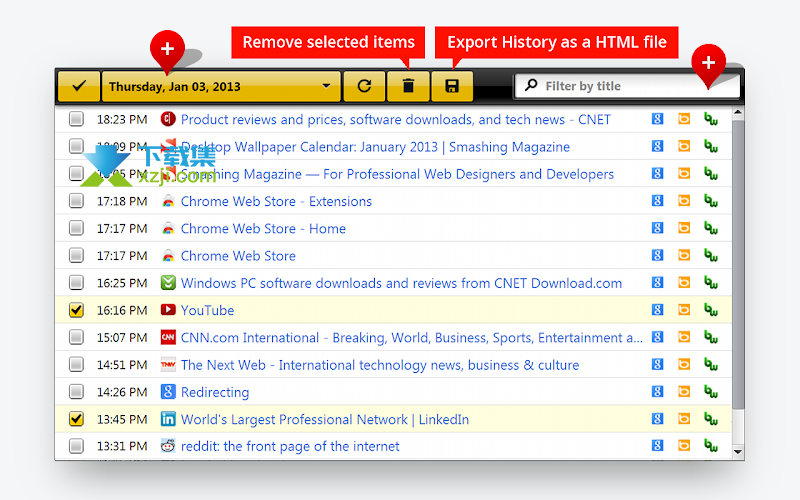Click Bing icon in 'Chrome Web Store' 17:17 row
800x500 pixels.
click(684, 255)
